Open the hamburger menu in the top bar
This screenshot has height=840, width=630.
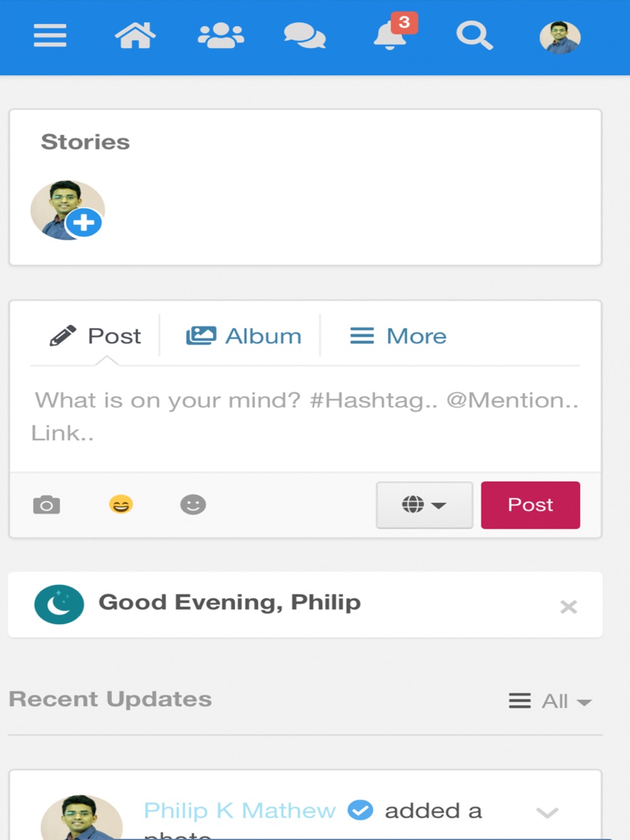50,35
